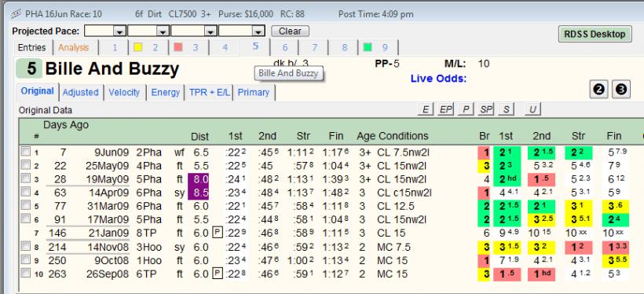Open the third Projected Pace dropdown

(210, 31)
